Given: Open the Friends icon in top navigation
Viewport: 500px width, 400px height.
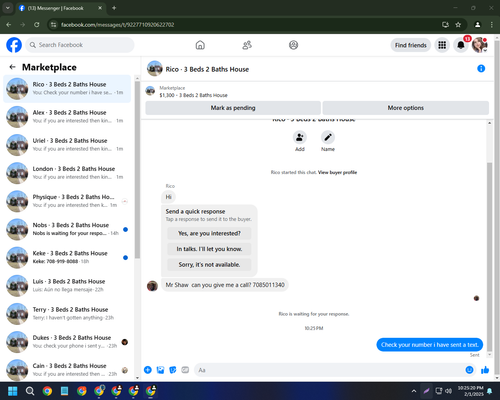Looking at the screenshot, I should click(x=247, y=45).
